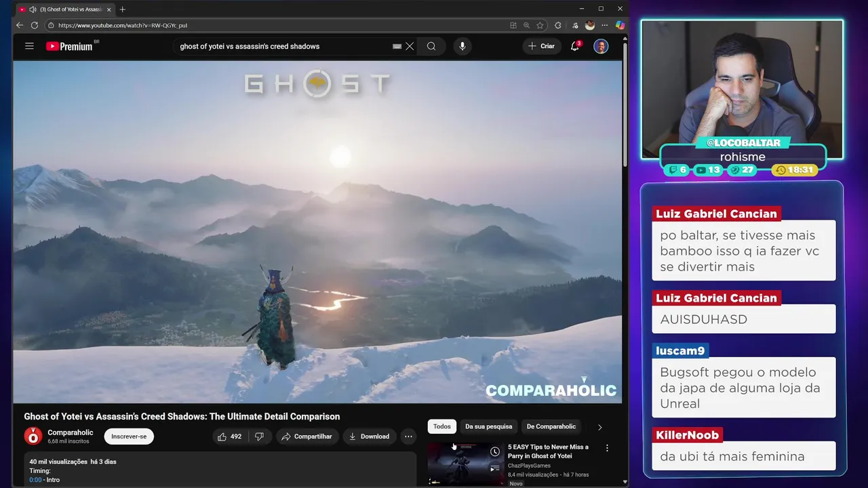Open the browser apps grid icon

[513, 25]
